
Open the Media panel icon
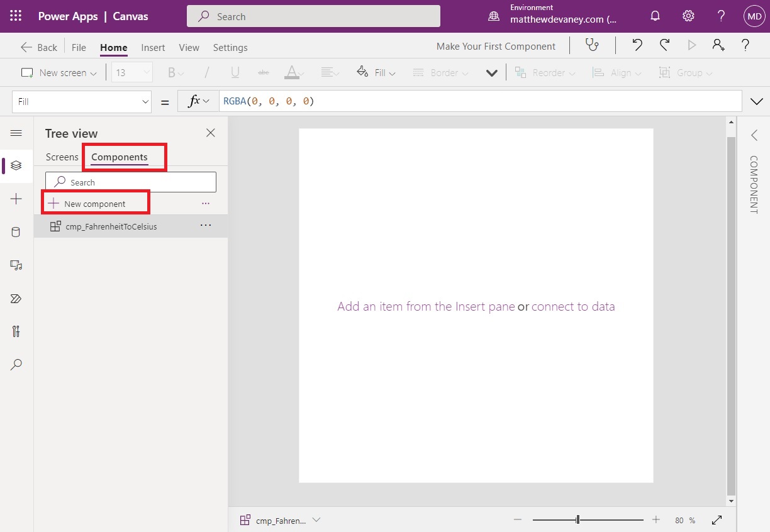[16, 265]
